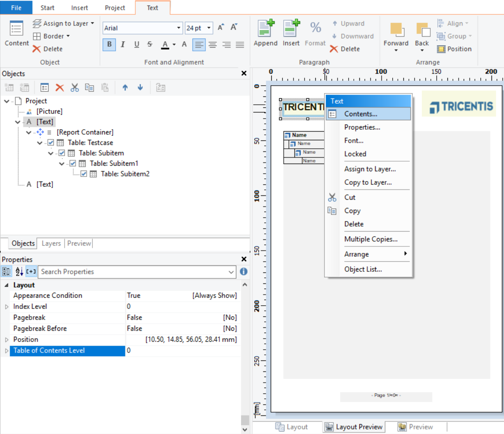The image size is (504, 434).
Task: Toggle the Table: Subitem1 checkbox
Action: pos(73,164)
